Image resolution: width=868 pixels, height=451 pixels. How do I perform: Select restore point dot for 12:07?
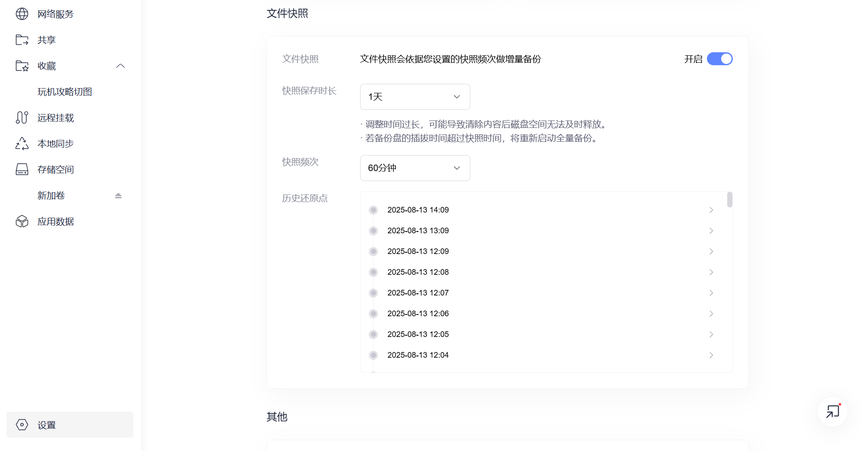click(374, 293)
